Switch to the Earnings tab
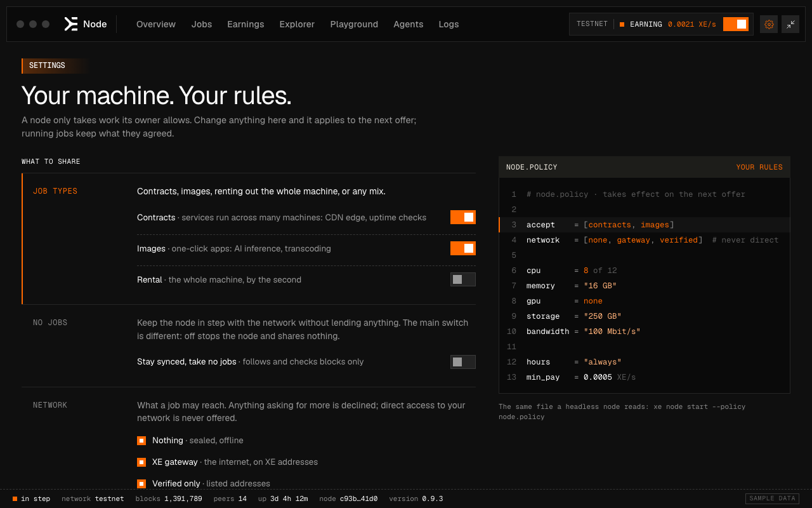Image resolution: width=812 pixels, height=508 pixels. tap(246, 24)
